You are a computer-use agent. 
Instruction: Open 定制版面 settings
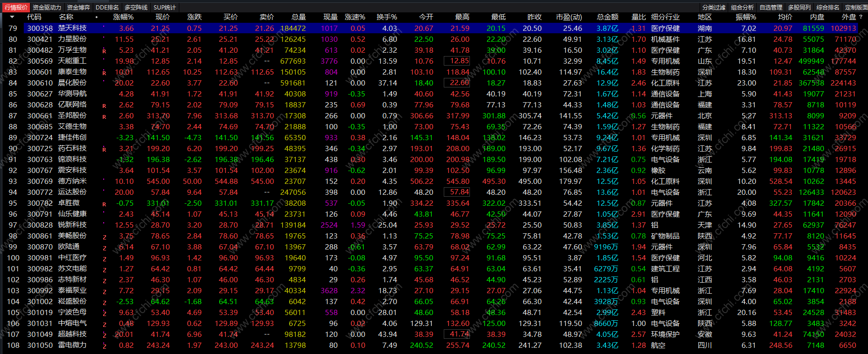(x=856, y=8)
